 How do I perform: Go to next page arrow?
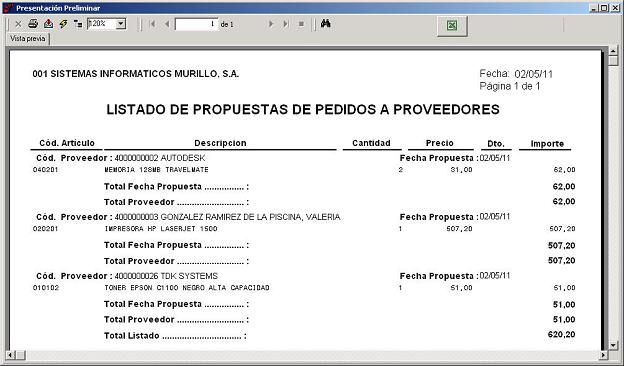point(271,24)
